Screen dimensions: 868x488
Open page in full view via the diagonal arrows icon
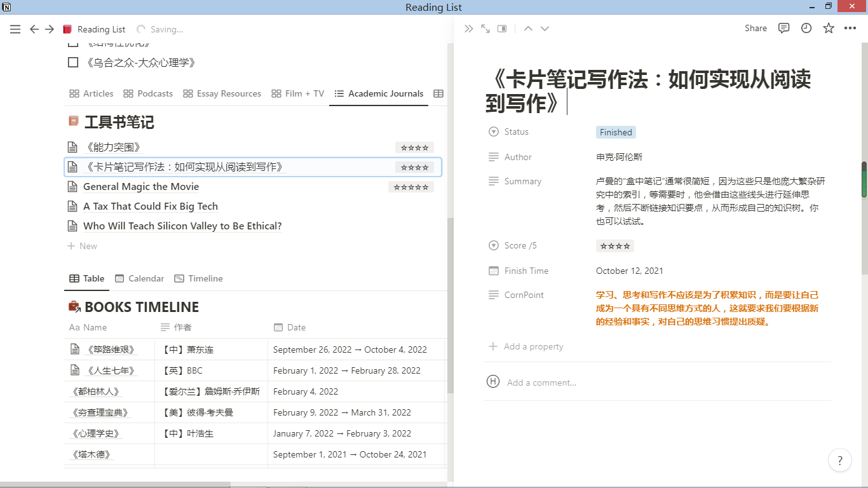485,29
